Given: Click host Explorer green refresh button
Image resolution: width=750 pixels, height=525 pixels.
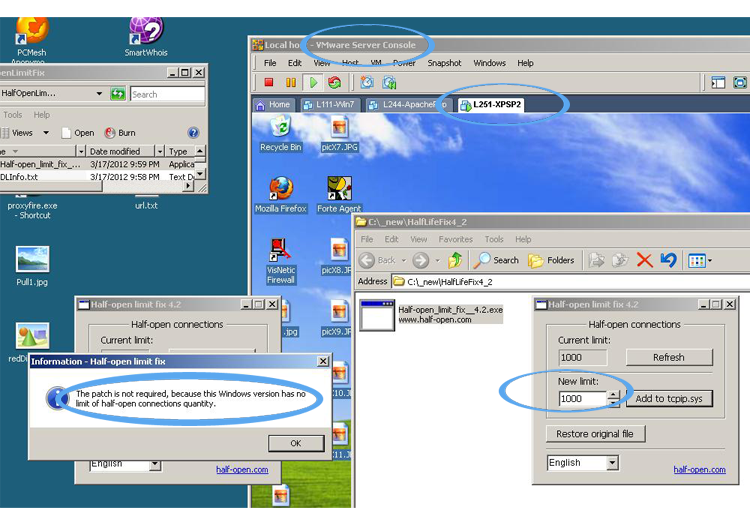Looking at the screenshot, I should click(118, 94).
